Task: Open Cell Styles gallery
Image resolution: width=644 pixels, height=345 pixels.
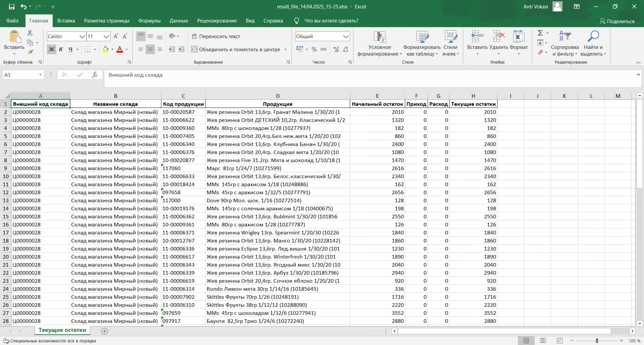Action: point(450,43)
